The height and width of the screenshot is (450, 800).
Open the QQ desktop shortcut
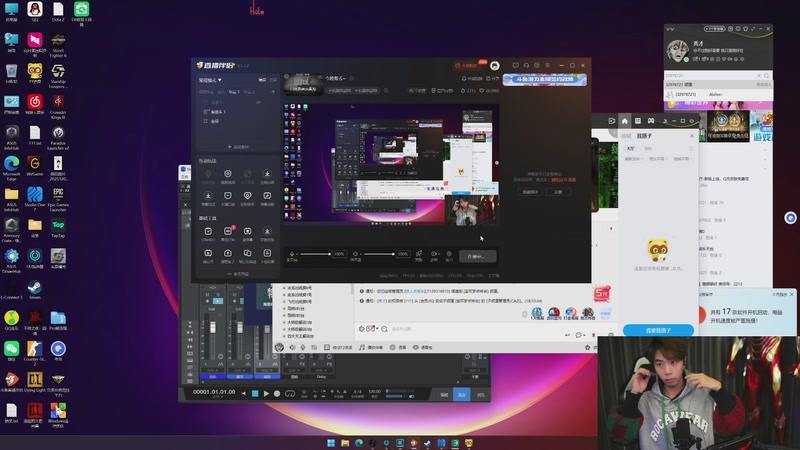(35, 11)
